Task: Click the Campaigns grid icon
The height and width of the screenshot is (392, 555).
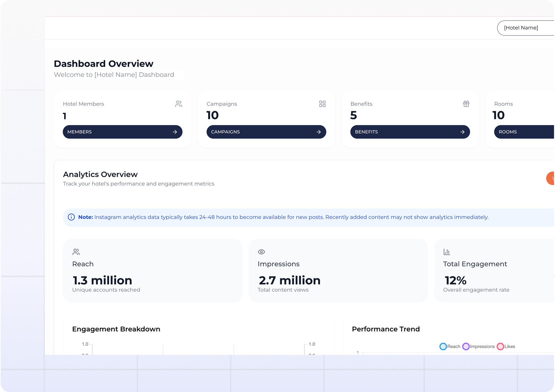Action: [x=322, y=104]
